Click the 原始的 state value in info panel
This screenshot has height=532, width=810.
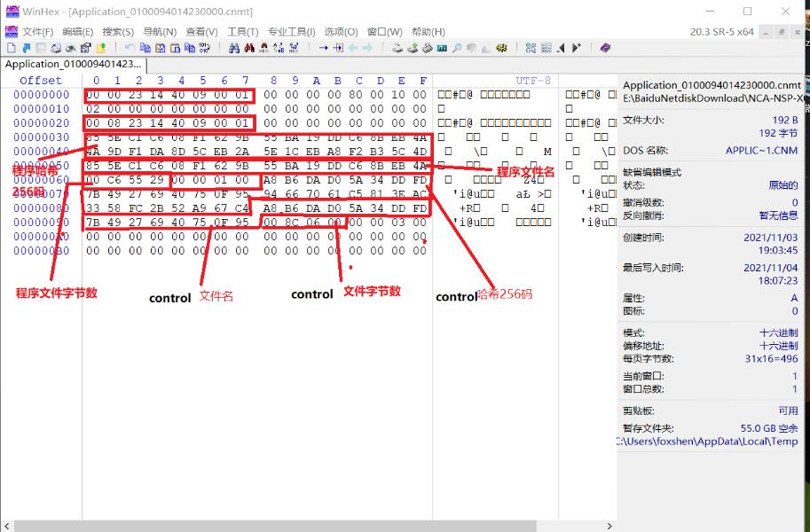coord(782,185)
